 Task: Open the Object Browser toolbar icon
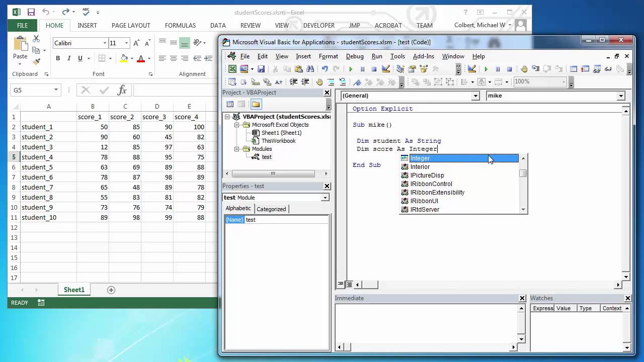[x=424, y=69]
